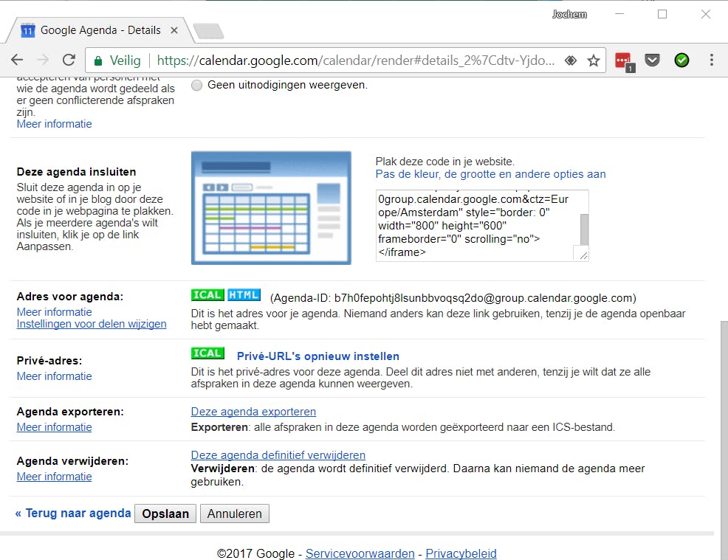Click the embed code box resize handle
Image resolution: width=728 pixels, height=560 pixels.
point(583,255)
